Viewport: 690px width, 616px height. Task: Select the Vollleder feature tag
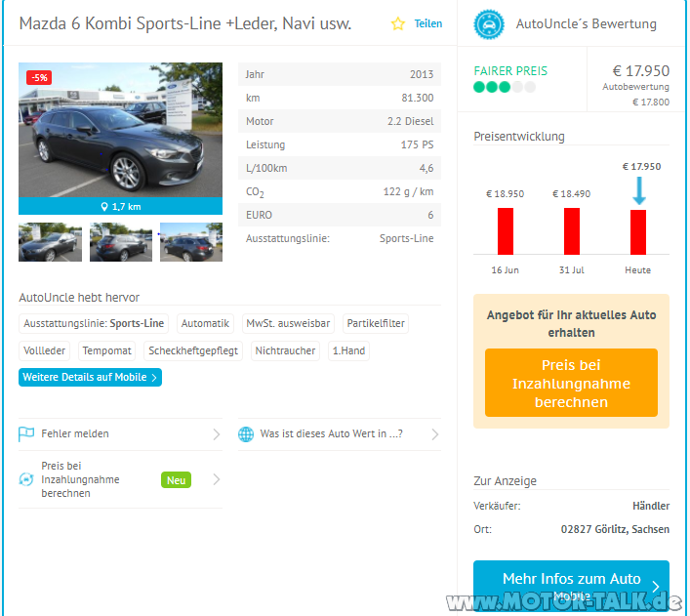click(x=45, y=350)
